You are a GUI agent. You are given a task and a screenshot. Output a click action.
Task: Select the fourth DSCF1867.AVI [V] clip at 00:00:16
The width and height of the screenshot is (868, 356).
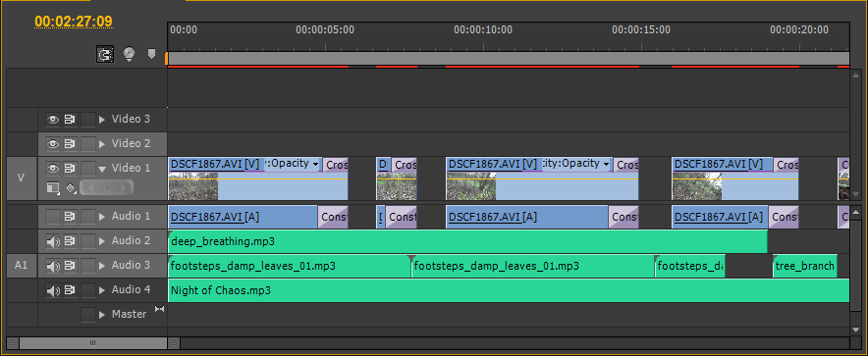[735, 179]
